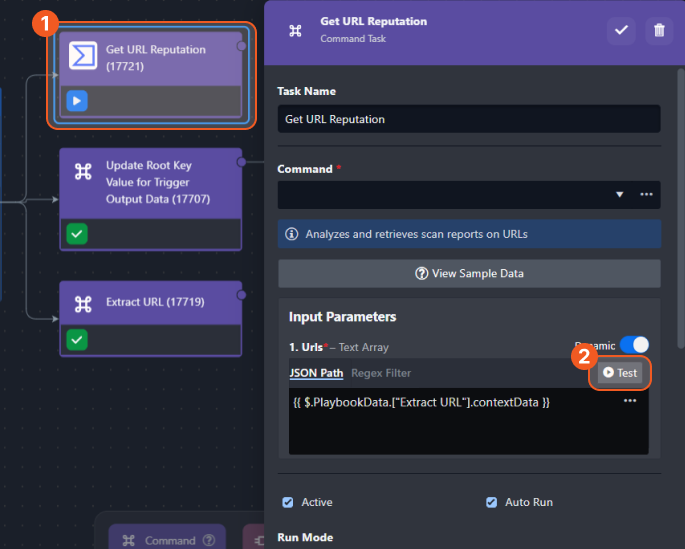This screenshot has width=685, height=549.
Task: Click the checkmark save icon in header
Action: tap(621, 31)
